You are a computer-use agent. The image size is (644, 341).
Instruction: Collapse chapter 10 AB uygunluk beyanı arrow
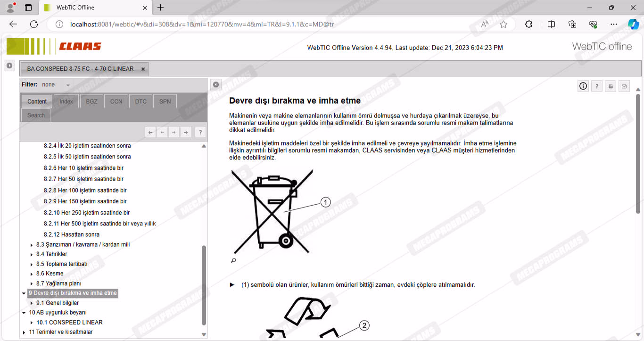pyautogui.click(x=24, y=313)
